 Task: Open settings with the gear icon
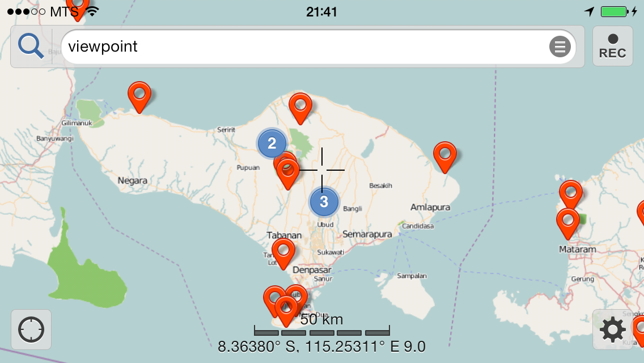click(x=612, y=330)
